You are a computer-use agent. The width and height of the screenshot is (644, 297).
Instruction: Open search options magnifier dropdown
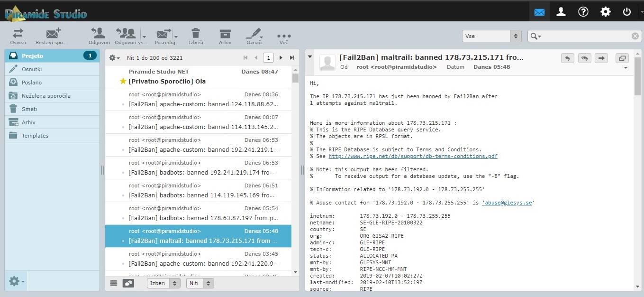click(x=536, y=36)
